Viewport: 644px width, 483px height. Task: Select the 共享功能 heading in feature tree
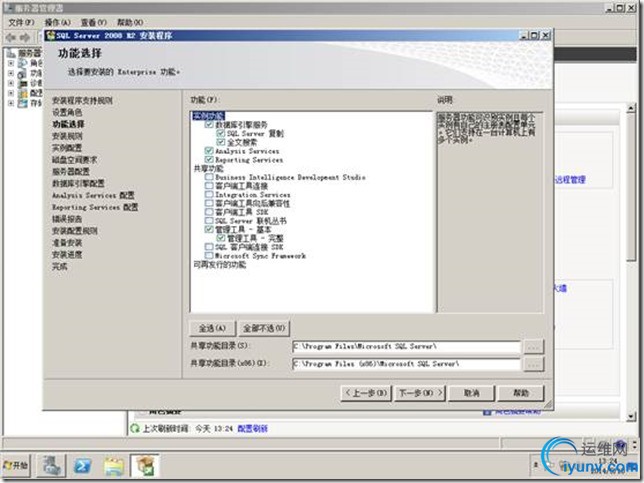coord(209,168)
